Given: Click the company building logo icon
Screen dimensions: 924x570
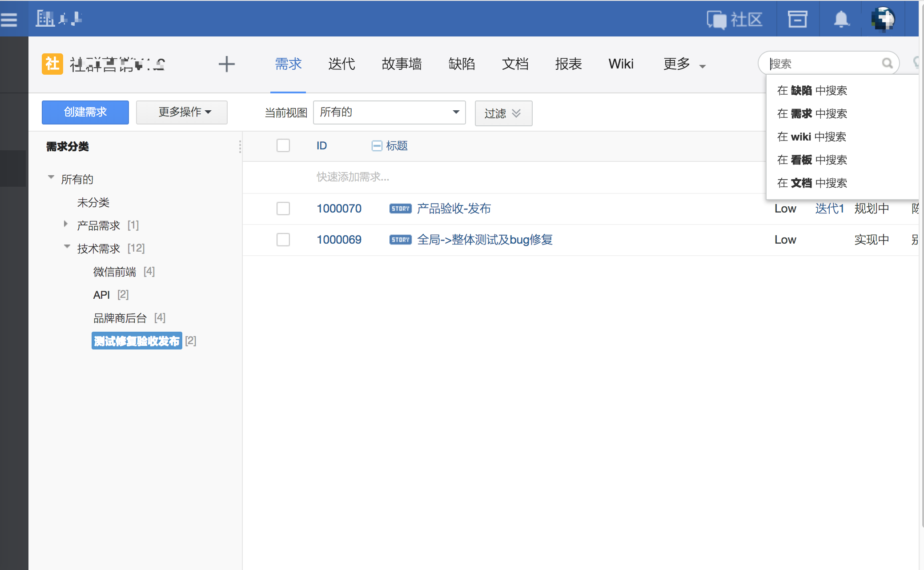Looking at the screenshot, I should (45, 19).
